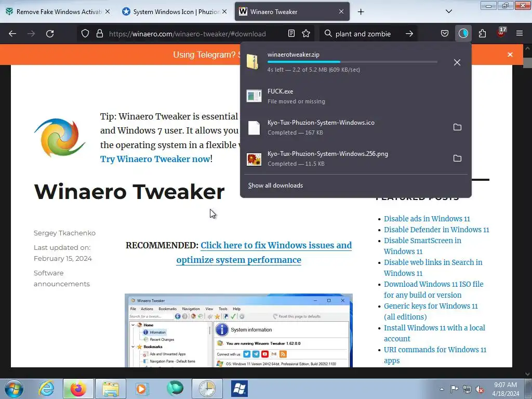
Task: Open the Firefox hamburger menu
Action: click(x=520, y=34)
